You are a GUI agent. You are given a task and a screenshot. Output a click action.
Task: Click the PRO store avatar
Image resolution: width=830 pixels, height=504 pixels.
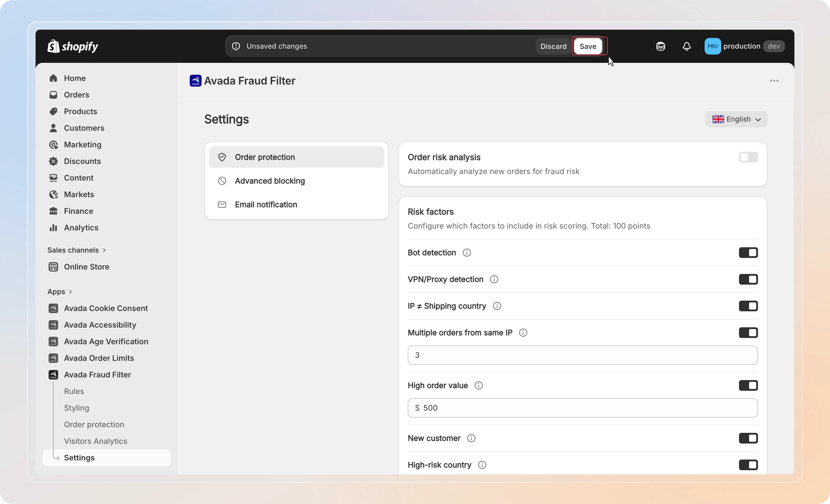[712, 46]
